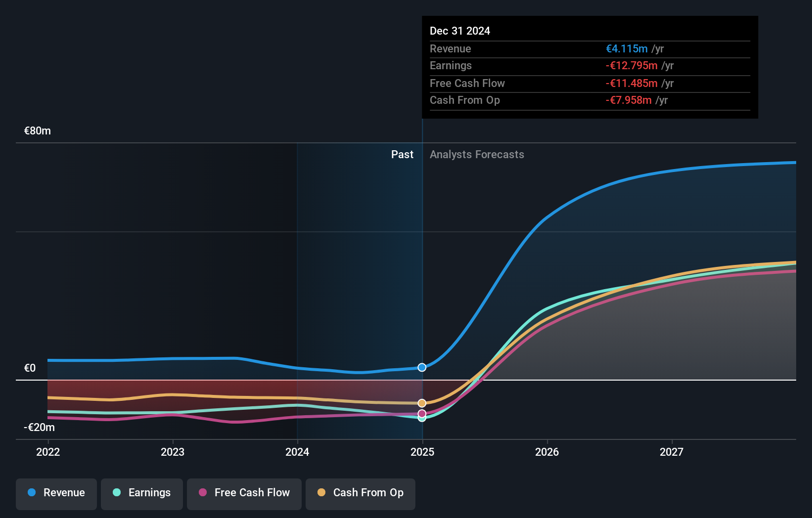The width and height of the screenshot is (812, 518).
Task: Click the Past section label
Action: click(402, 154)
